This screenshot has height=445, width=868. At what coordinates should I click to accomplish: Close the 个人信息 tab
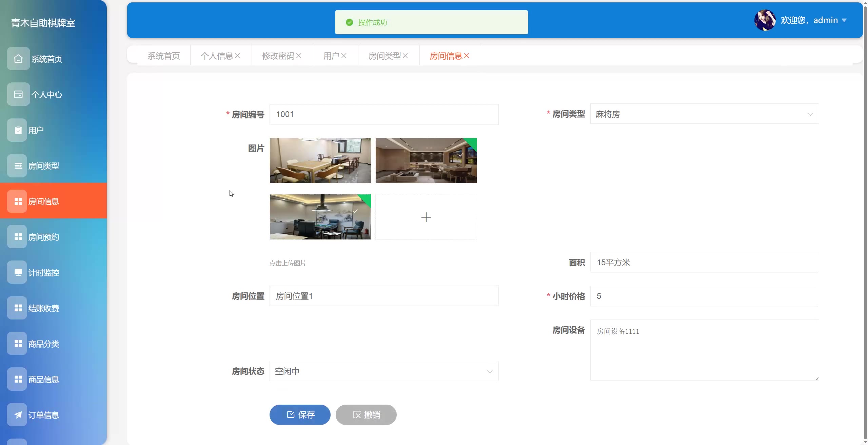(x=237, y=56)
